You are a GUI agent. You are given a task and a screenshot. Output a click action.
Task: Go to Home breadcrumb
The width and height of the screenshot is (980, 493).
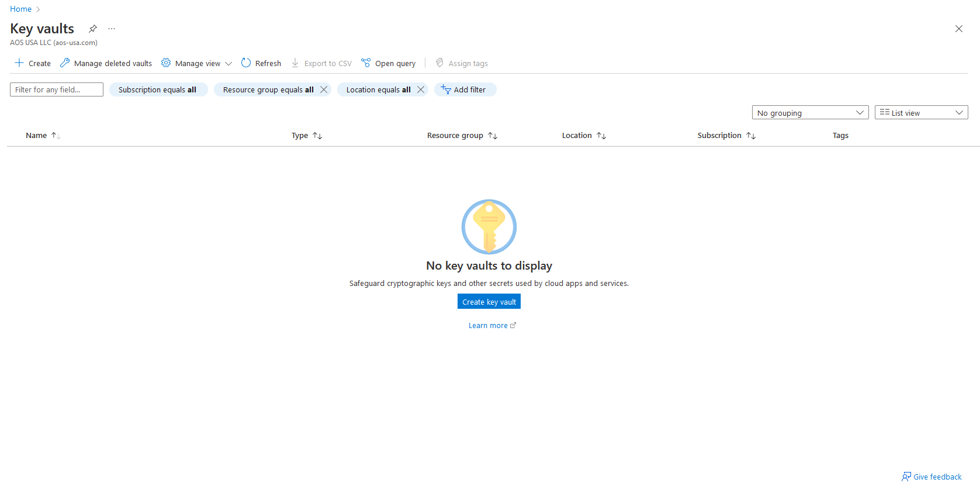[21, 9]
